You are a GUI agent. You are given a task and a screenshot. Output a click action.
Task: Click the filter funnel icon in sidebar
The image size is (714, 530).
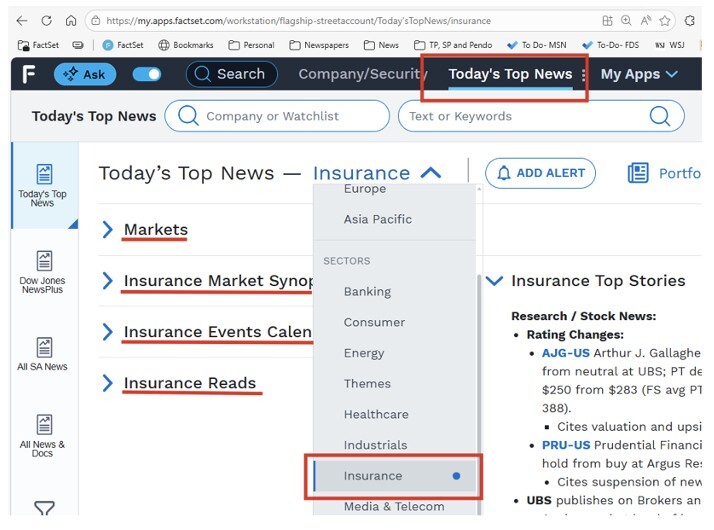pos(44,508)
